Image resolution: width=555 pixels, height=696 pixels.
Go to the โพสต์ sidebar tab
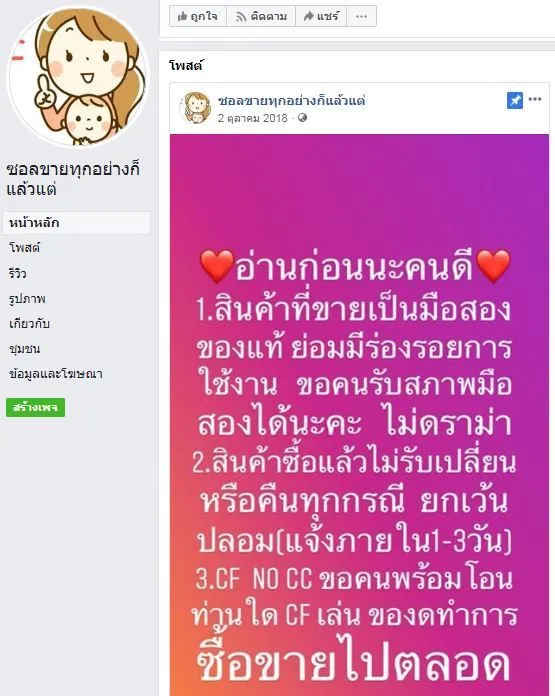click(24, 248)
